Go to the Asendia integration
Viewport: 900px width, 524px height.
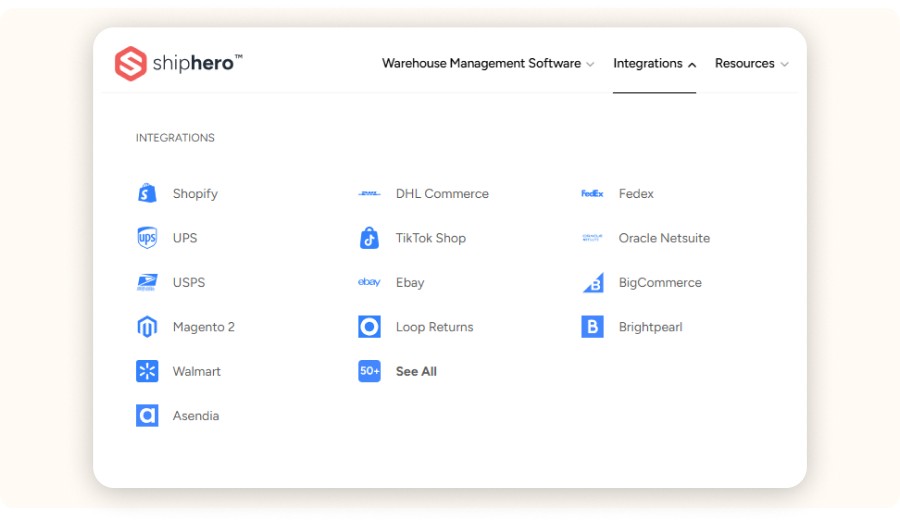pyautogui.click(x=196, y=416)
